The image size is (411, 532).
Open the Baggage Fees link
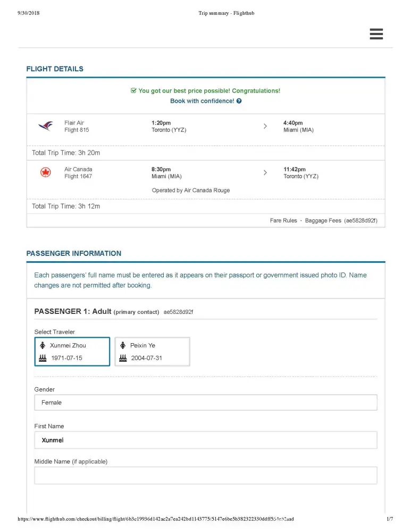(x=323, y=221)
